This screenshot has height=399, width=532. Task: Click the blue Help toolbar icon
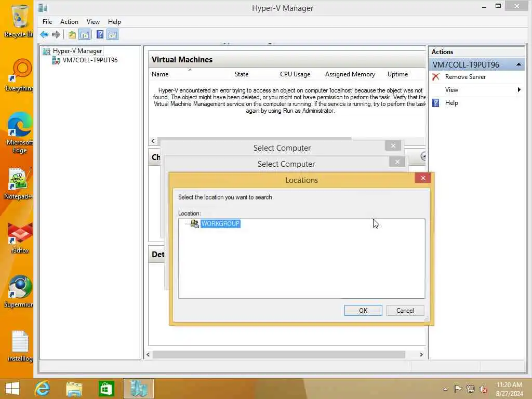[100, 34]
